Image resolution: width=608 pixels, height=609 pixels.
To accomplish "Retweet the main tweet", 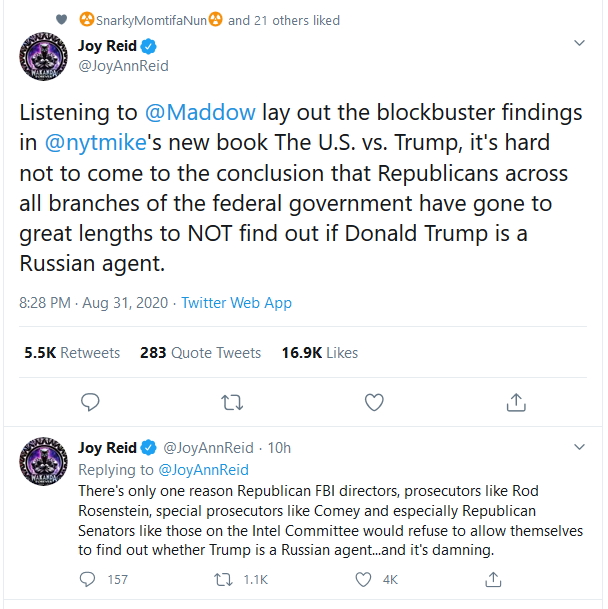I will pos(231,402).
